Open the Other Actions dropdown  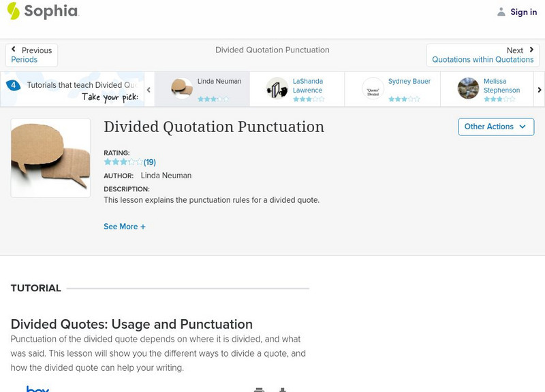pos(496,127)
